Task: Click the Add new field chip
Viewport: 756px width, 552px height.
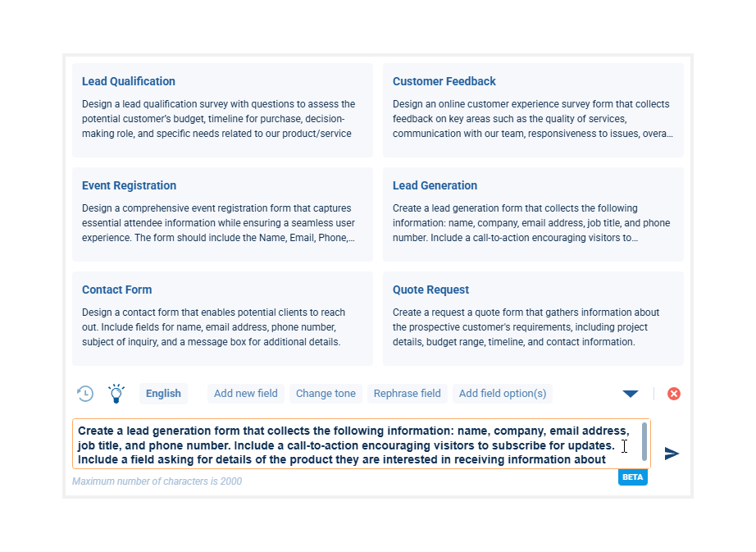Action: pos(246,394)
